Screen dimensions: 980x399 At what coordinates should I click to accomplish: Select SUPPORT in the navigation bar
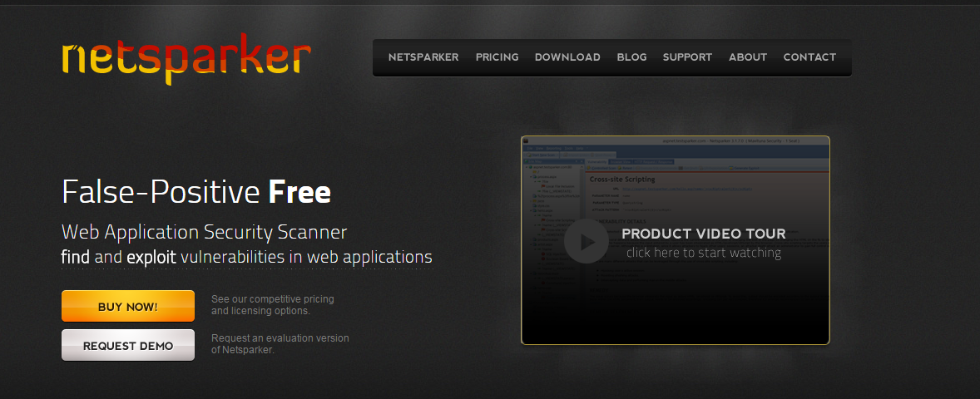point(687,57)
